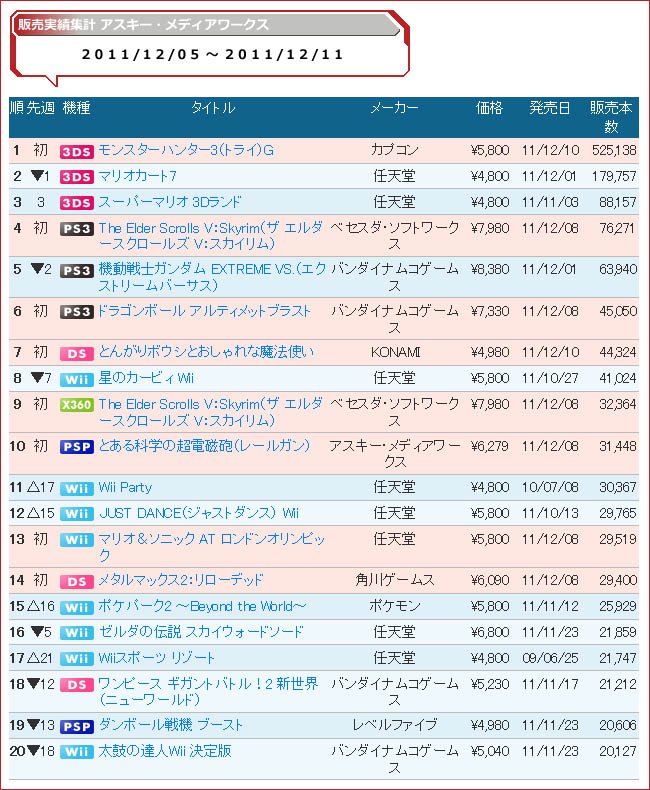Viewport: 650px width, 790px height.
Task: Open the 星のカービィ Wii title link
Action: click(x=146, y=378)
